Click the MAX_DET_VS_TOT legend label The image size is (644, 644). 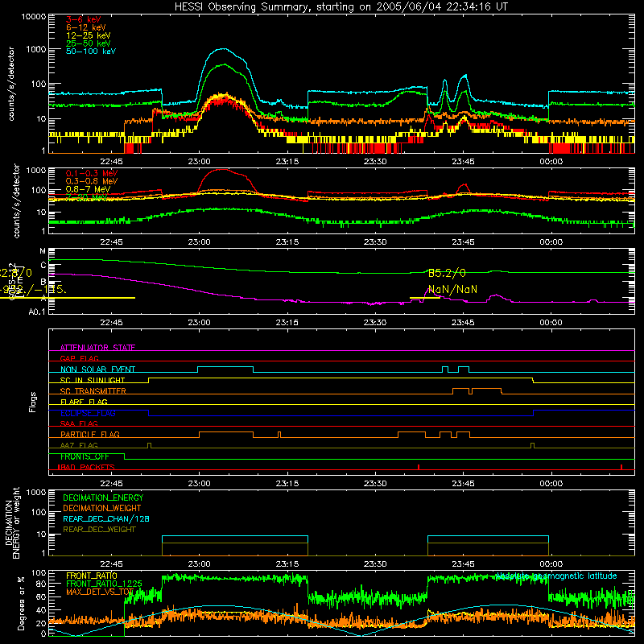[x=100, y=592]
